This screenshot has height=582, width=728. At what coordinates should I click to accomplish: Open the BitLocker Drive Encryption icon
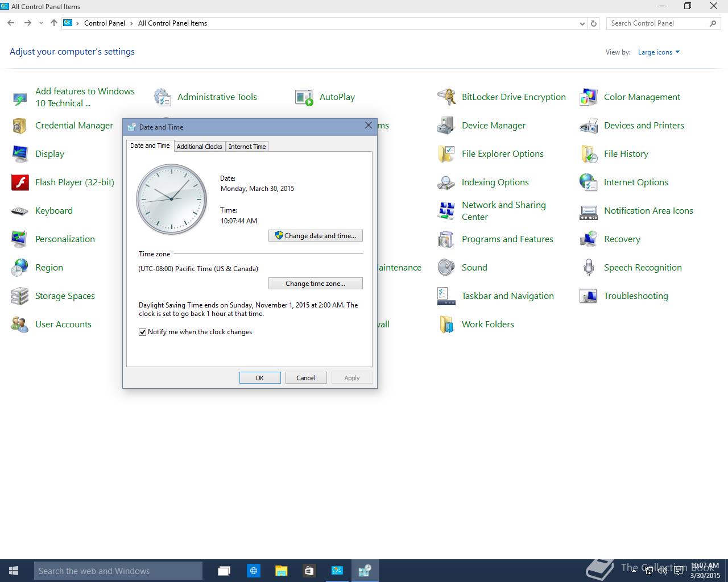tap(446, 97)
